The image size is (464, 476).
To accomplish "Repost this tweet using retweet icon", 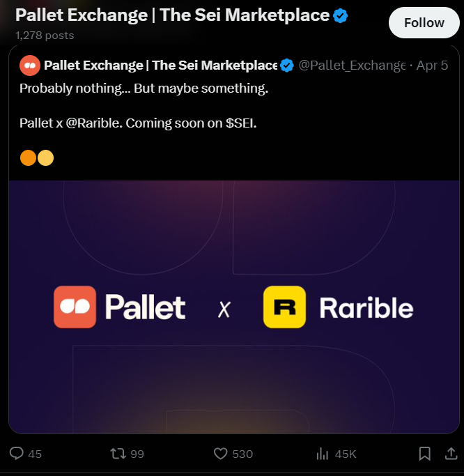I will coord(118,454).
